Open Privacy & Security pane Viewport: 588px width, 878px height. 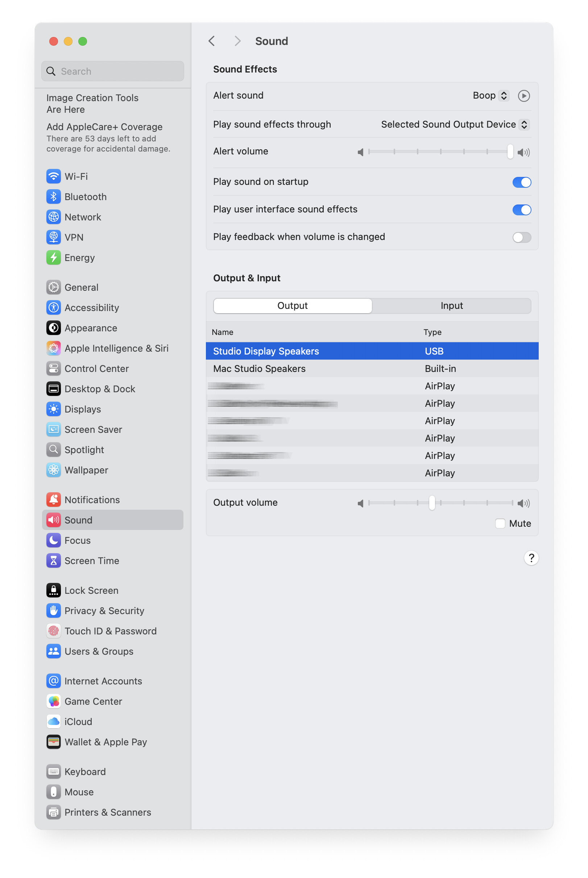pos(112,611)
